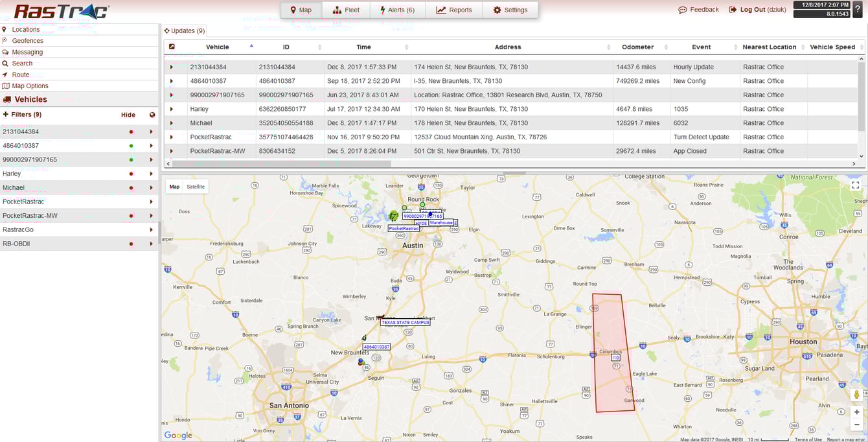Expand the PocketRastrac vehicle entry

(151, 202)
